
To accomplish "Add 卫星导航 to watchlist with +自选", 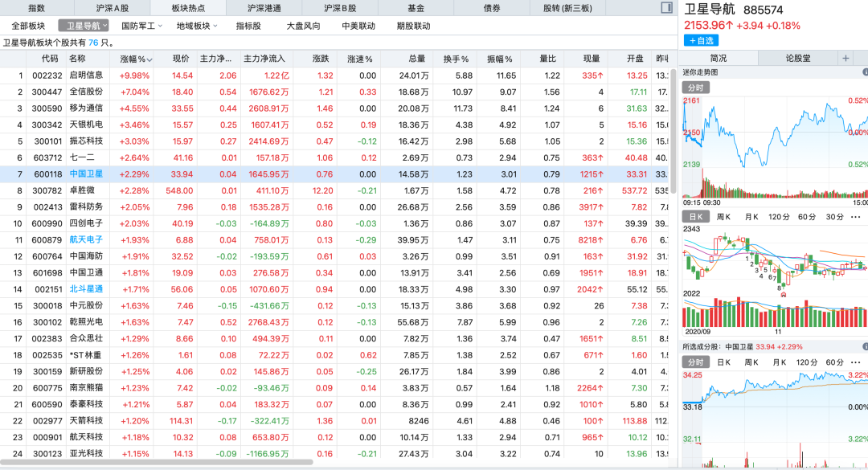I will point(701,40).
